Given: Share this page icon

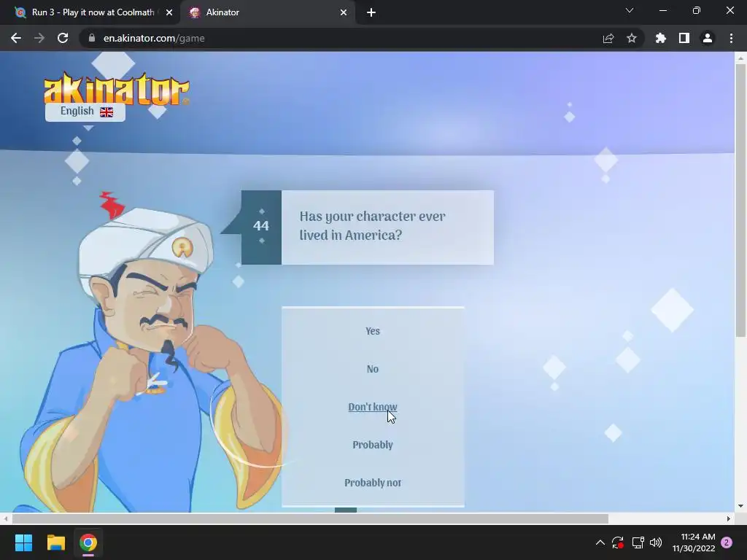Looking at the screenshot, I should [608, 38].
